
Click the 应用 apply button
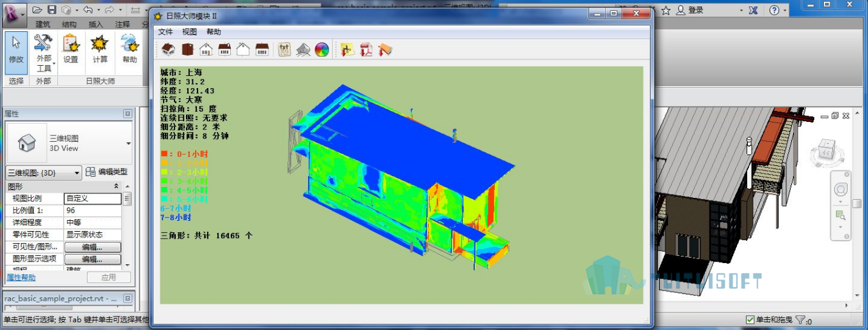coord(109,278)
